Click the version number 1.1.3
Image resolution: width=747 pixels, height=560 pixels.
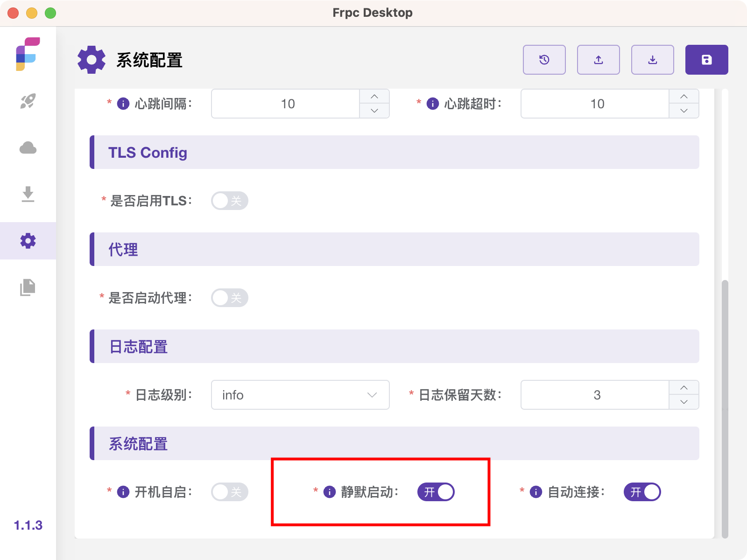(28, 525)
